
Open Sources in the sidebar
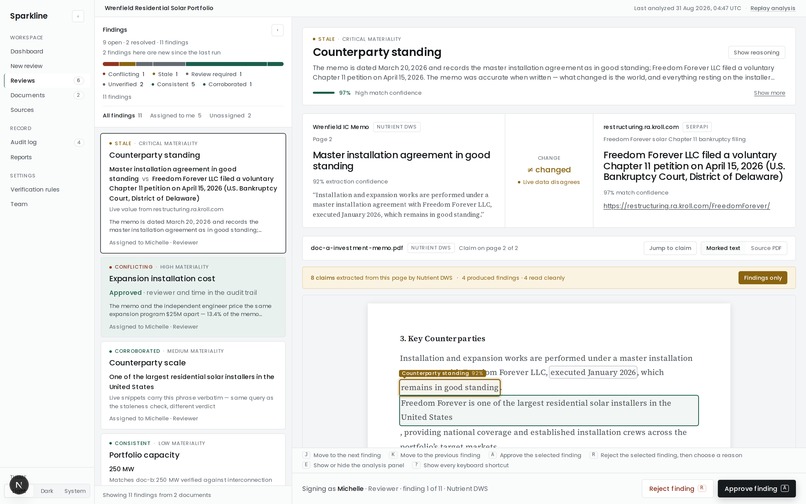pos(47,110)
